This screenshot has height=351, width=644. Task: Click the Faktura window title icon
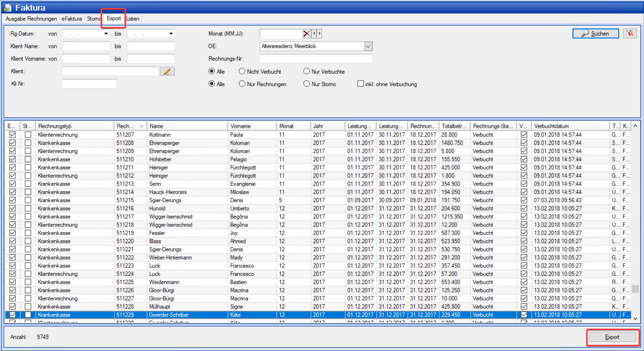point(7,8)
